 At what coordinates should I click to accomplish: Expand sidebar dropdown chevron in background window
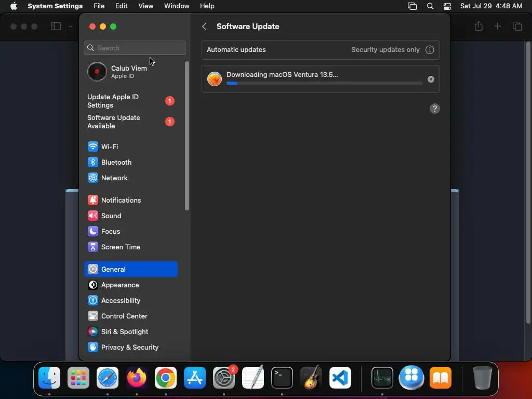70,26
